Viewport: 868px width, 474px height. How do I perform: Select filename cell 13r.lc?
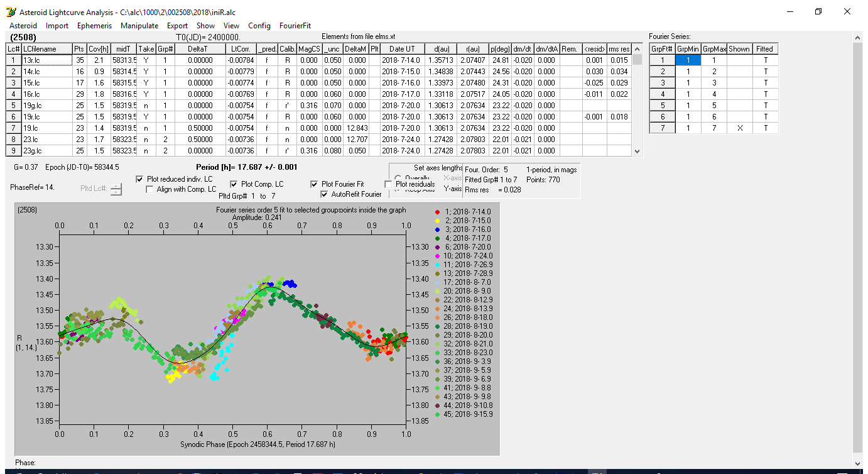[46, 60]
